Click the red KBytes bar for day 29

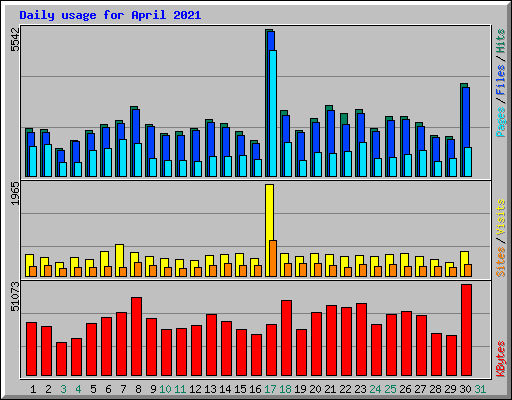pyautogui.click(x=451, y=356)
